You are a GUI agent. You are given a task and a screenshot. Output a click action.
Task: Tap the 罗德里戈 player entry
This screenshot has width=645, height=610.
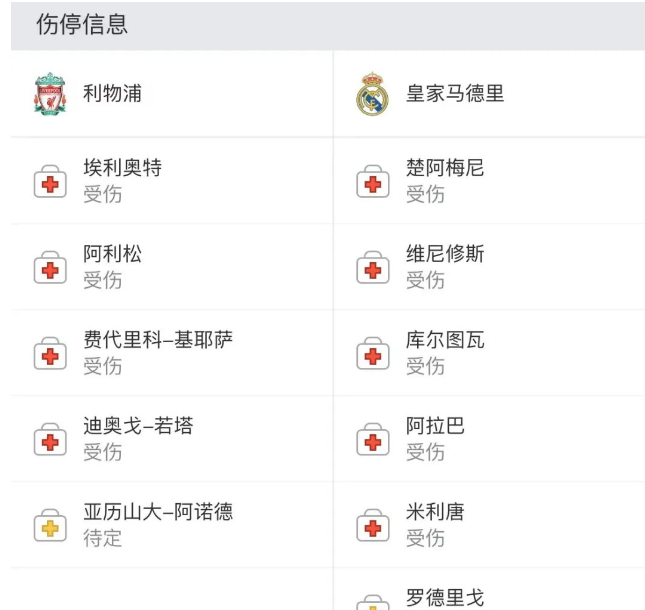click(445, 598)
